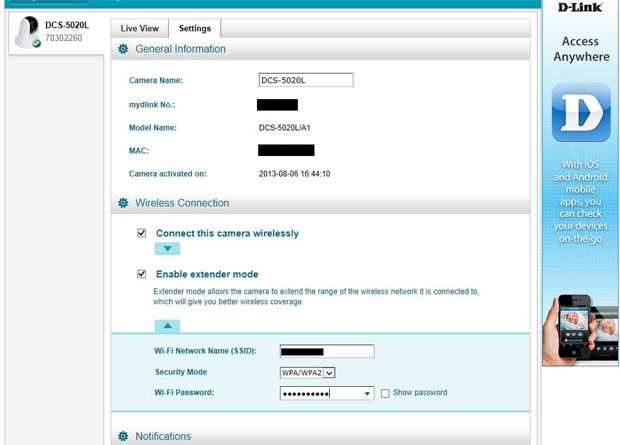Collapse extender settings with up arrow
Screen dimensions: 620x445
tap(167, 326)
